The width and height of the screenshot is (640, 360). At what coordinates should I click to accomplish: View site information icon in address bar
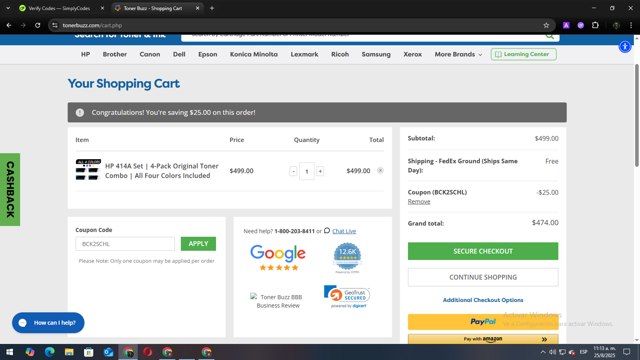coord(55,25)
